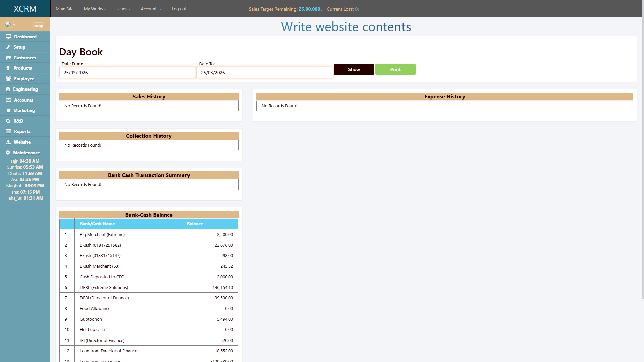This screenshot has width=644, height=362.
Task: Select the Setup wrench icon
Action: pos(8,47)
